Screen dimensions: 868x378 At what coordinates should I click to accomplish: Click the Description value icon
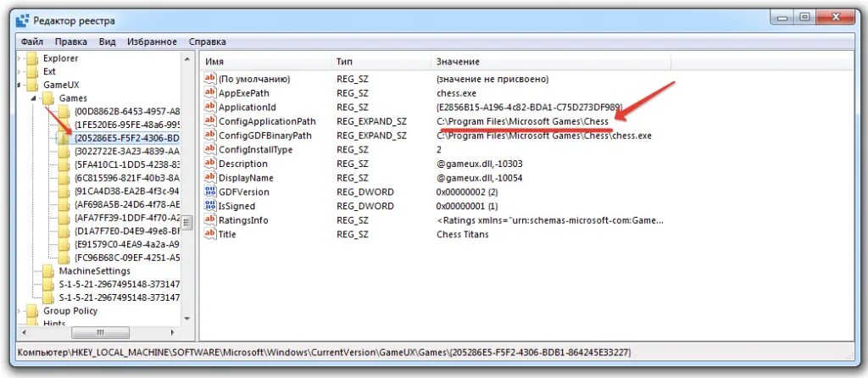pyautogui.click(x=210, y=164)
